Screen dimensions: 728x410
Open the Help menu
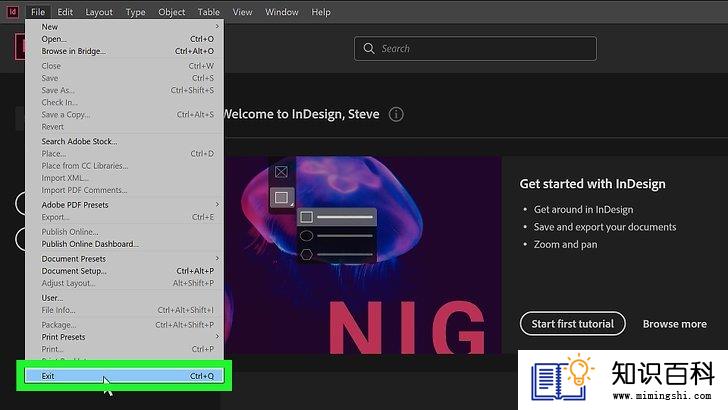321,12
